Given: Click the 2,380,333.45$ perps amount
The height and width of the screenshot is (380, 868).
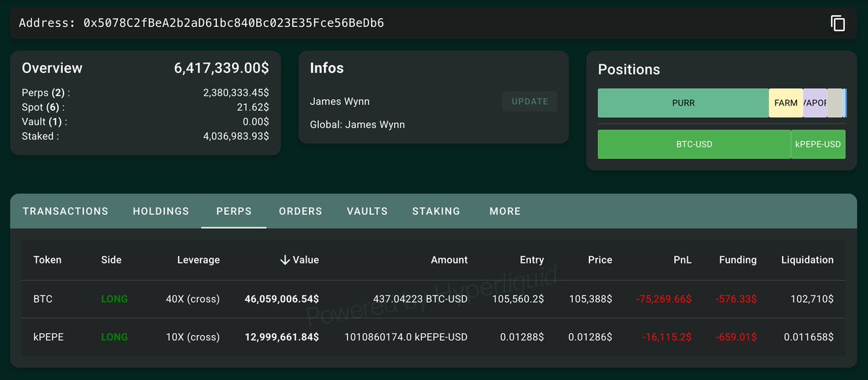Looking at the screenshot, I should [x=237, y=93].
